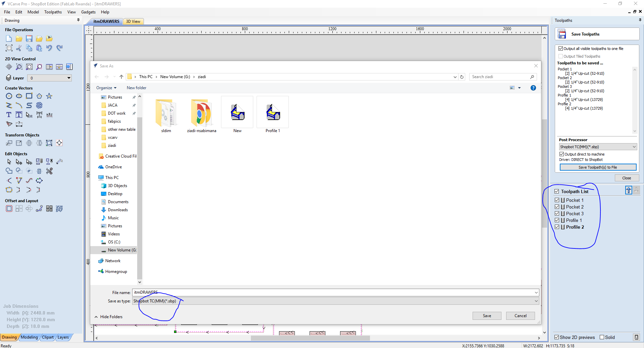Screen dimensions: 644x348
Task: Switch to the Clipart tab
Action: click(48, 337)
